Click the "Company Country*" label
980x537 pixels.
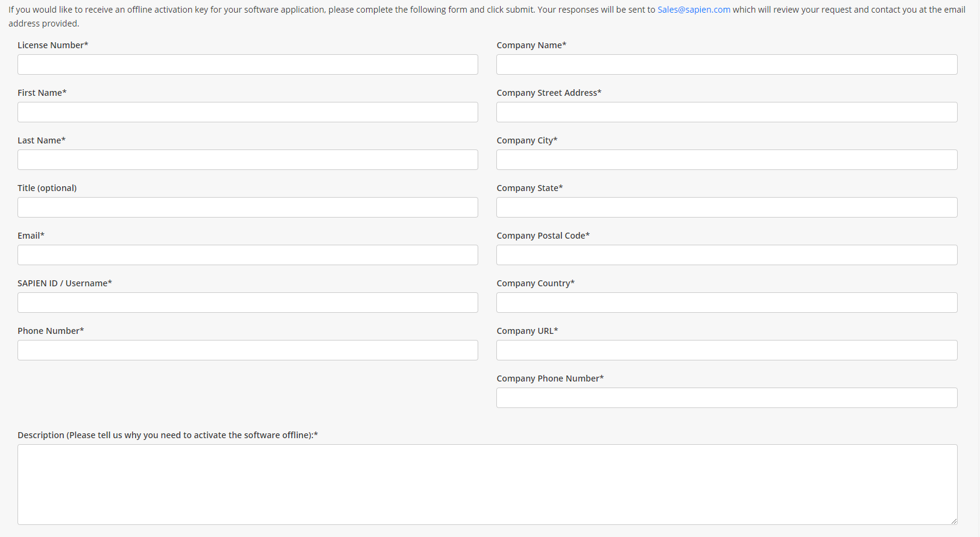coord(536,283)
